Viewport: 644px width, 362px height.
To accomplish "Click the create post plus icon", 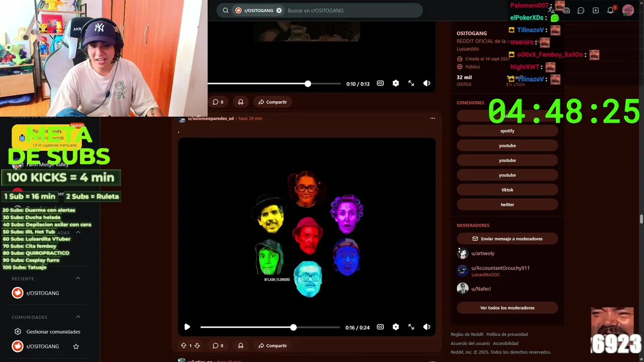I will coord(596,11).
